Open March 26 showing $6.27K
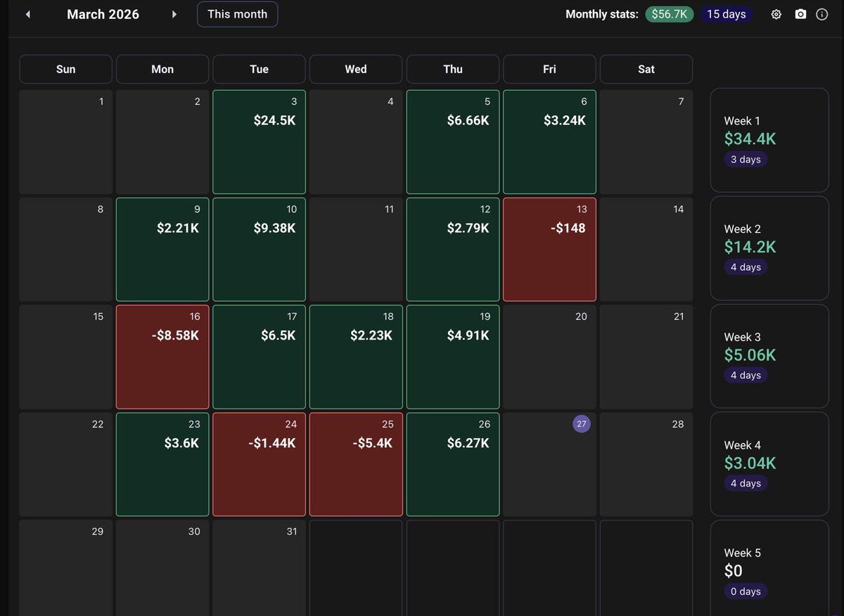844x616 pixels. click(x=452, y=464)
